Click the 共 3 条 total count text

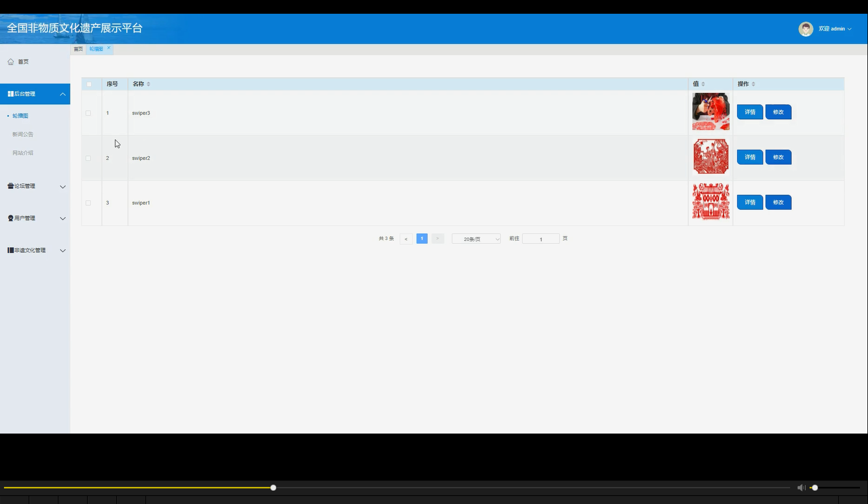386,239
